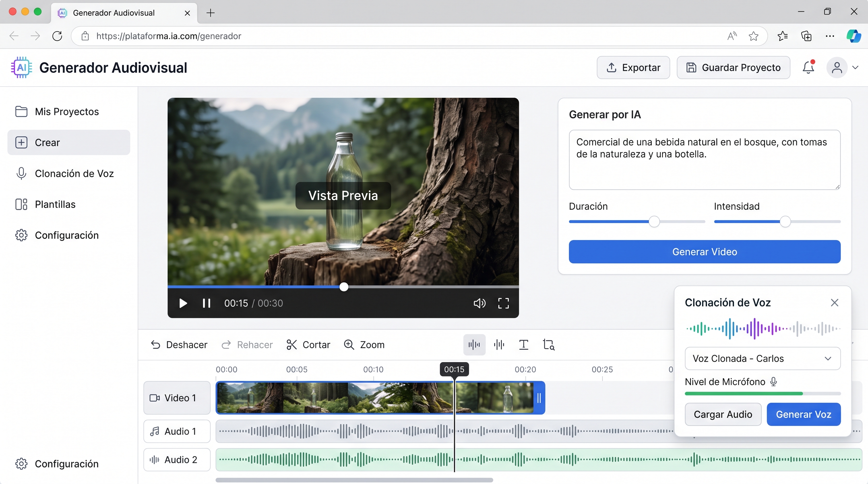Click the Generar Voz button
Viewport: 868px width, 484px height.
804,414
